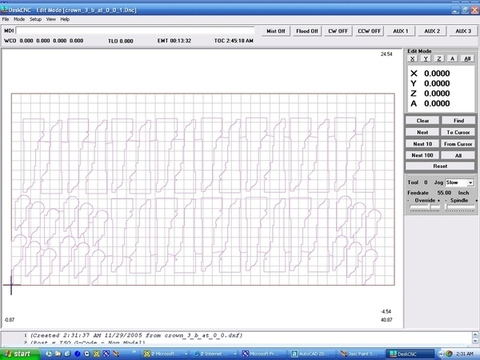Select the Z axis edit button

439,59
